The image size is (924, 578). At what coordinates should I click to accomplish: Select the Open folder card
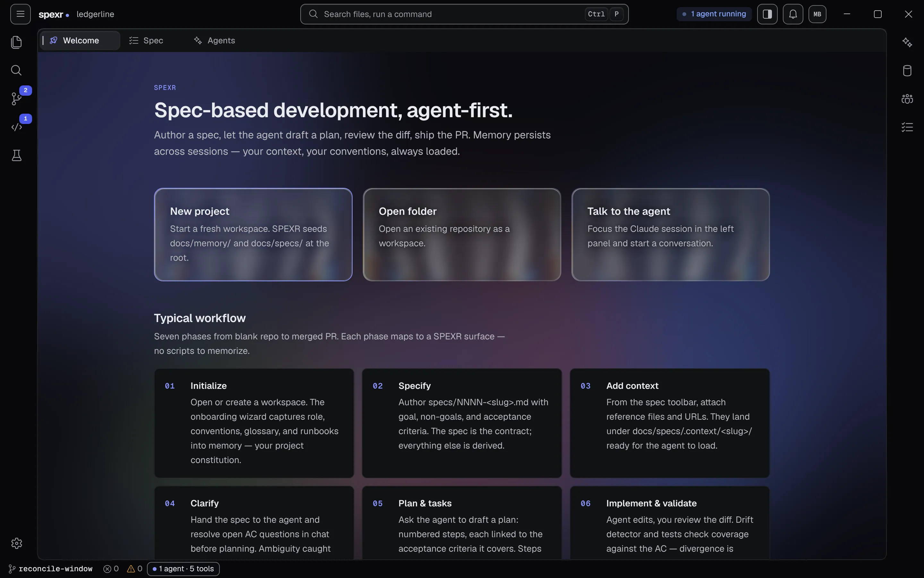(462, 234)
